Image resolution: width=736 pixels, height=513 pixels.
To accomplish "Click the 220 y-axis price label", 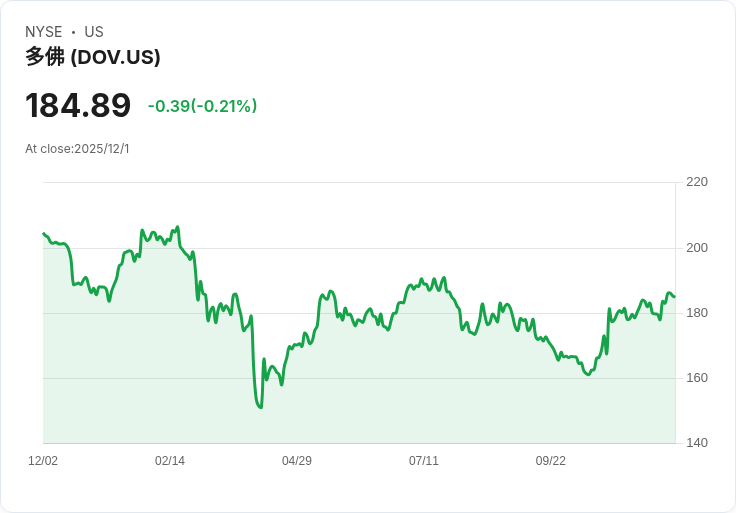I will 697,182.
